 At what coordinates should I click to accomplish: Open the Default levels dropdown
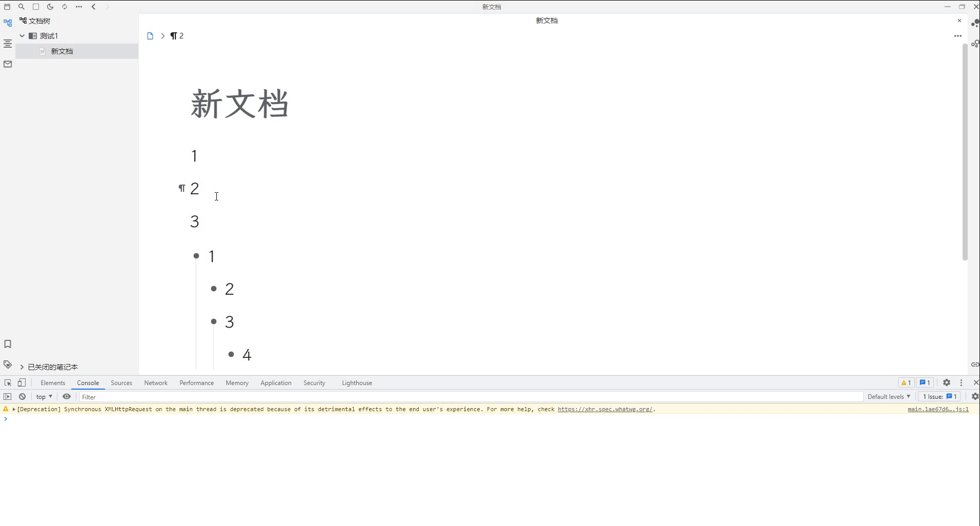coord(888,396)
